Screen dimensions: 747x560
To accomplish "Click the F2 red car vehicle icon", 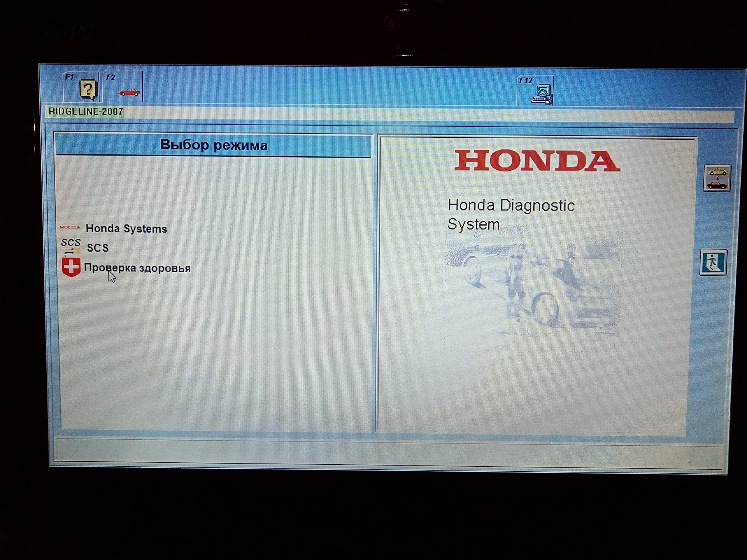I will (x=130, y=92).
